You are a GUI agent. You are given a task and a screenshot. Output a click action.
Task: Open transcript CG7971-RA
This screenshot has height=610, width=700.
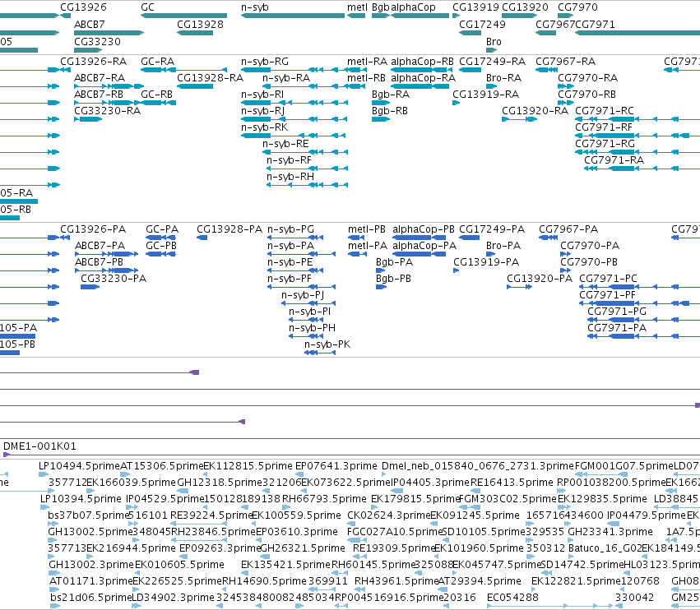tap(614, 160)
